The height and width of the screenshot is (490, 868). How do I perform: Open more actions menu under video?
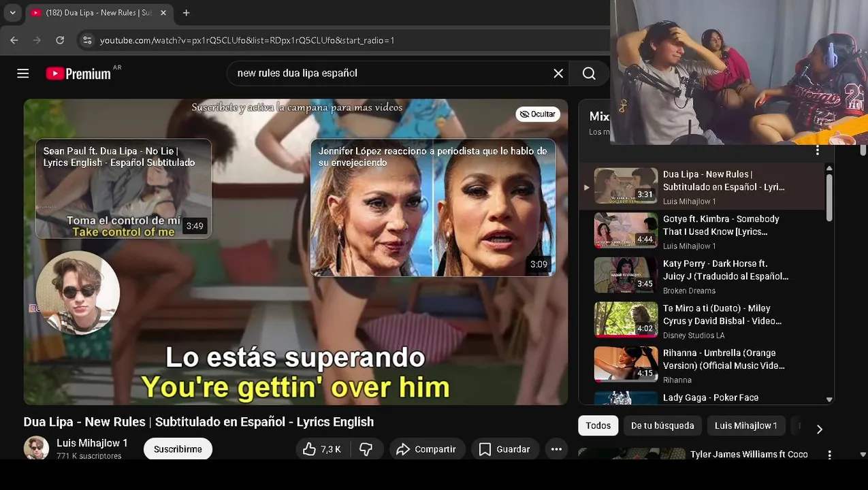(556, 449)
